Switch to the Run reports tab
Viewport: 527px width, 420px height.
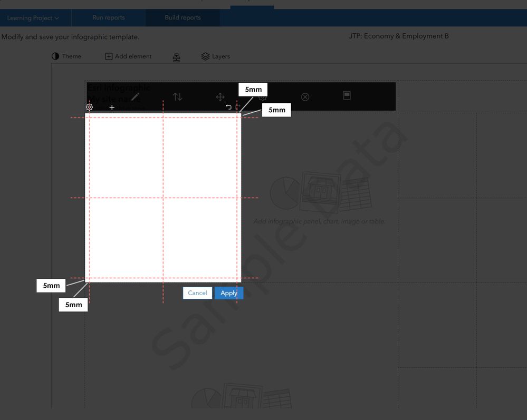tap(108, 17)
